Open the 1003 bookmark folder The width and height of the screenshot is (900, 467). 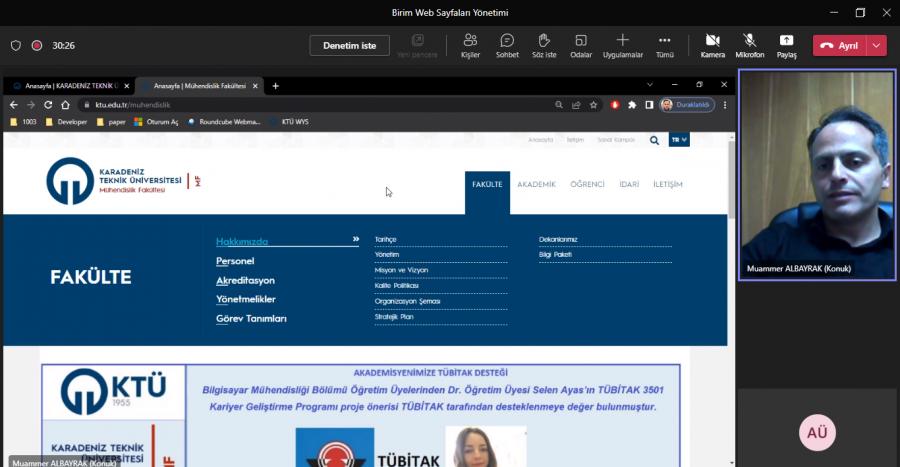[24, 122]
